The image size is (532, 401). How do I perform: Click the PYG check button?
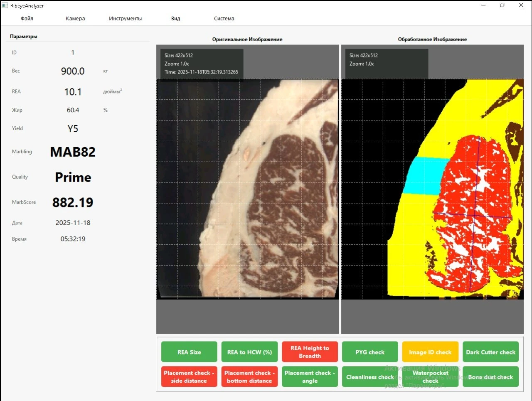(370, 352)
